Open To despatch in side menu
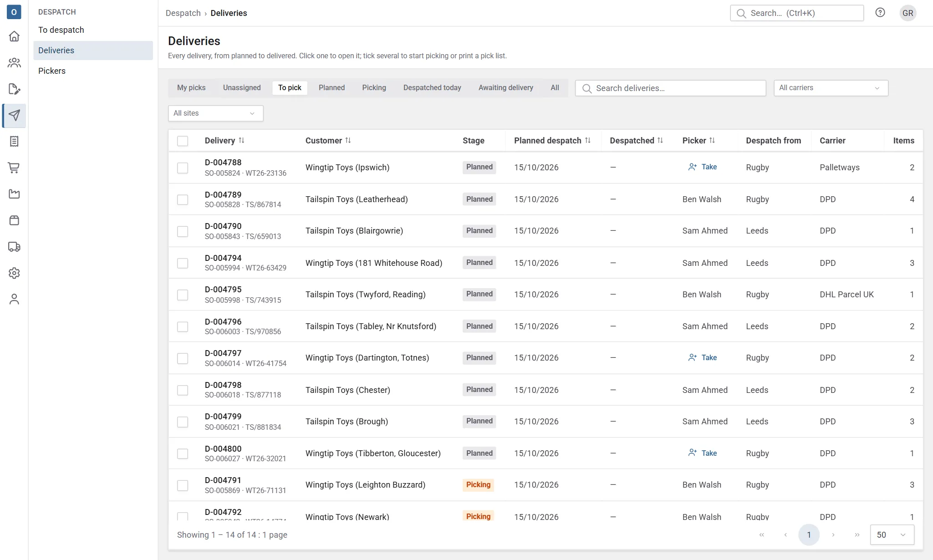The image size is (933, 560). point(93,30)
